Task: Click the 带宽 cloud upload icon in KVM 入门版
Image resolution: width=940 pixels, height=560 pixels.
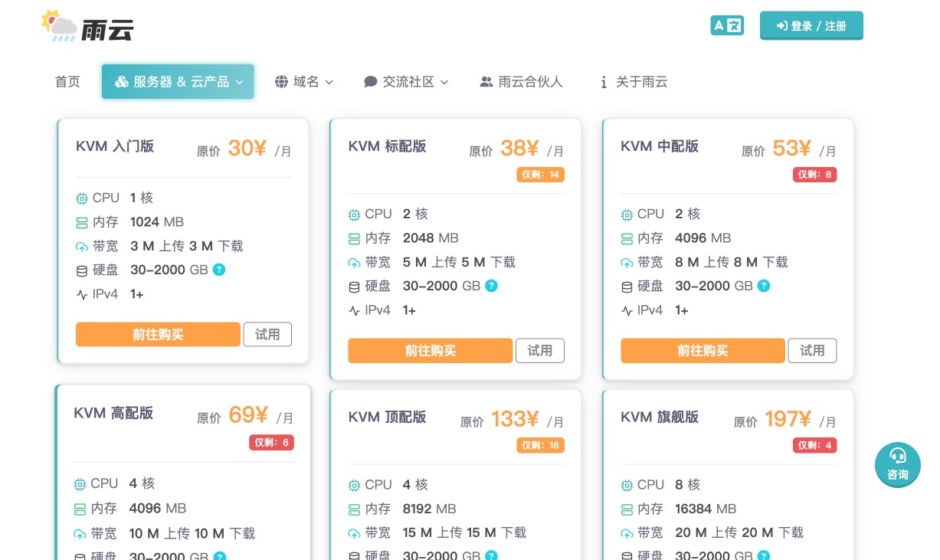Action: tap(82, 247)
